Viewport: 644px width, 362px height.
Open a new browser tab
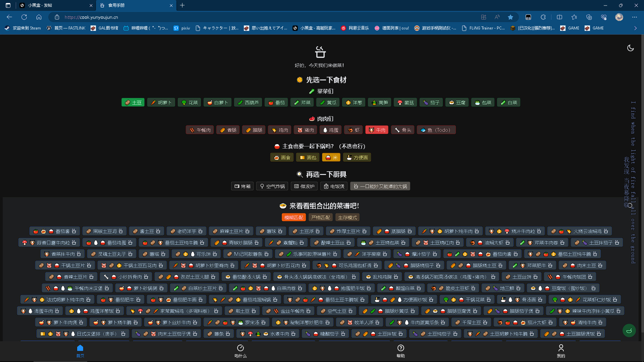pyautogui.click(x=182, y=5)
